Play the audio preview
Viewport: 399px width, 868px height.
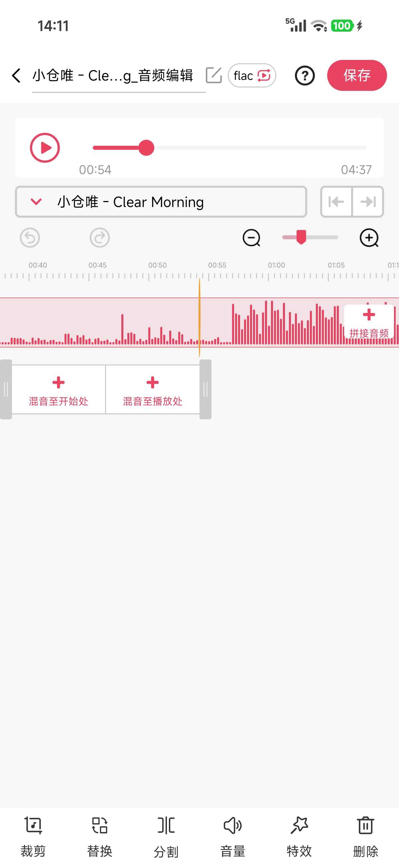pyautogui.click(x=45, y=148)
